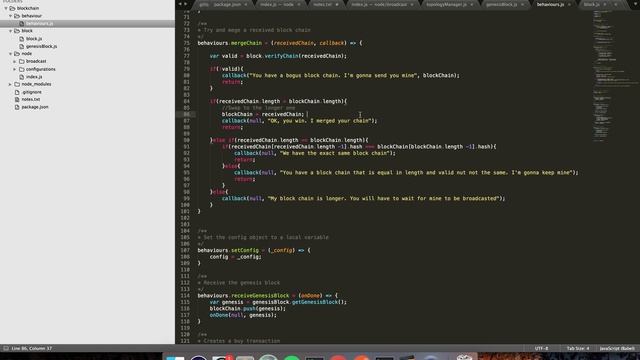This screenshot has width=640, height=360.
Task: Collapse the blockchain root folder arrow
Action: [6, 8]
